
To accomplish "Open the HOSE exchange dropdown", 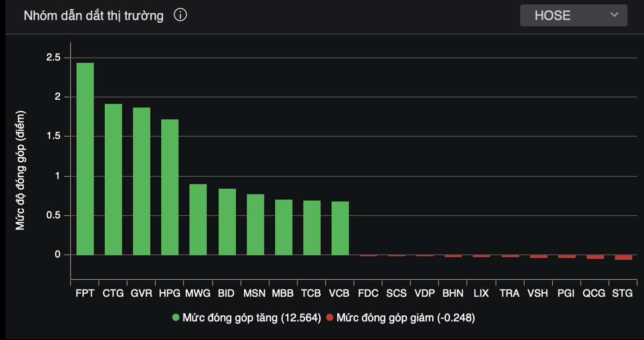I will tap(573, 15).
